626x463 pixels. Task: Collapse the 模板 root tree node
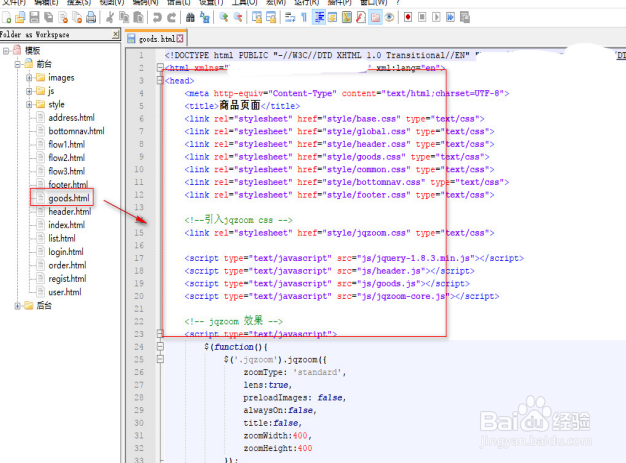click(x=6, y=51)
